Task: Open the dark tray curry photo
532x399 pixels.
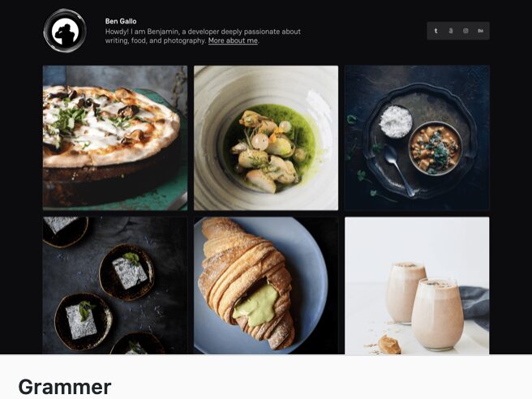Action: point(417,138)
